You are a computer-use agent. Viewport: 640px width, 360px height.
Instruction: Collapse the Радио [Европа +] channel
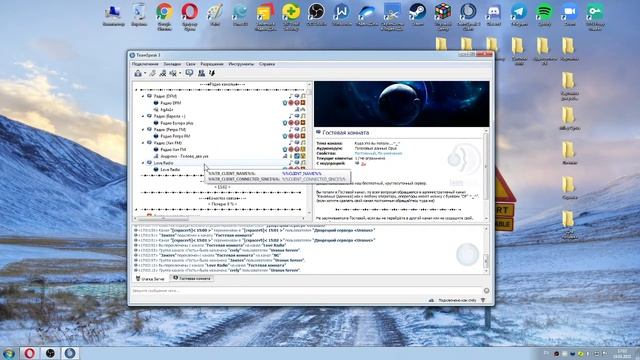click(143, 116)
